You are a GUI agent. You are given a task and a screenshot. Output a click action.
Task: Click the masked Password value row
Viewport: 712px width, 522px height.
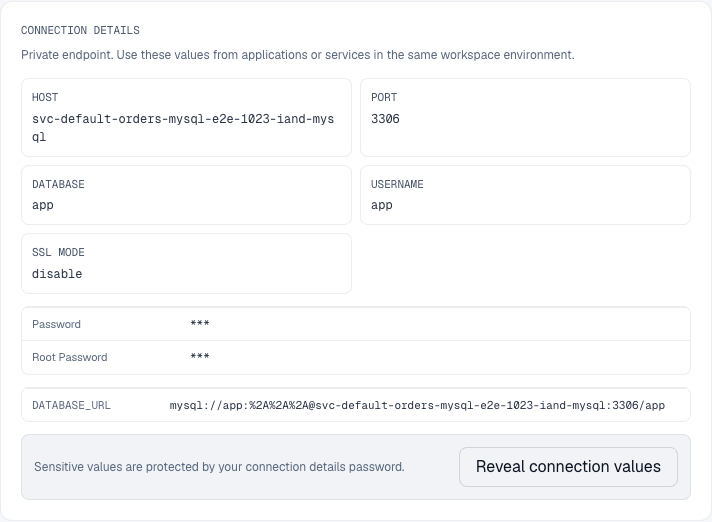tap(356, 324)
